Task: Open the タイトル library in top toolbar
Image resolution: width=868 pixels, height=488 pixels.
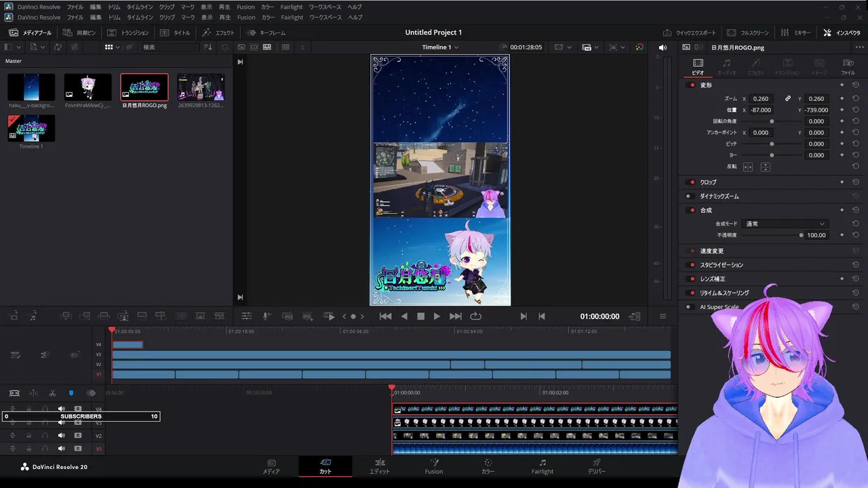Action: pos(175,33)
